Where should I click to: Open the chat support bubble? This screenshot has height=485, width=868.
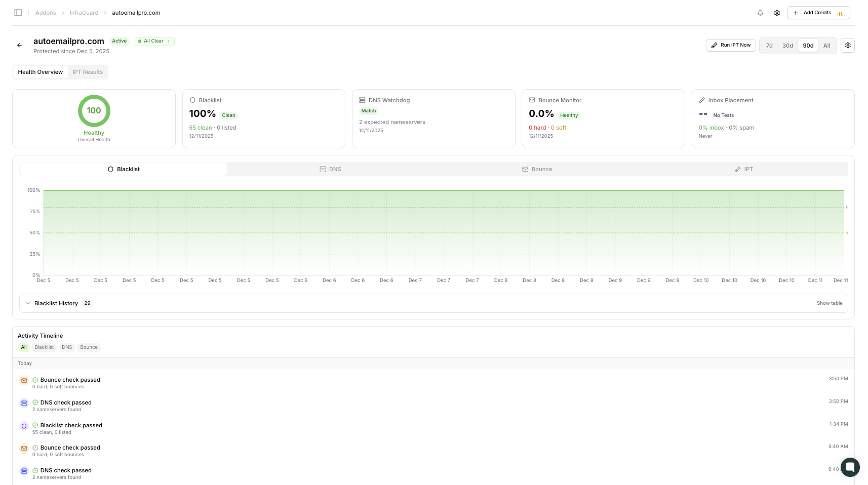pyautogui.click(x=850, y=467)
